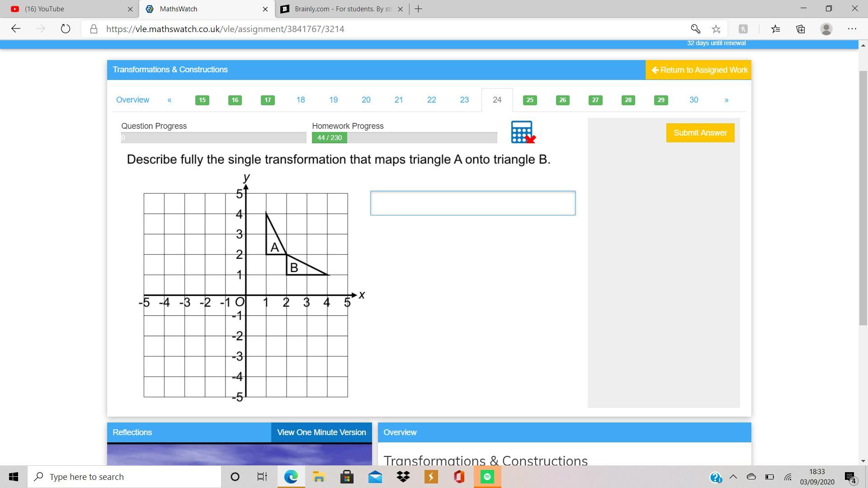The width and height of the screenshot is (868, 488).
Task: Open browser settings ellipsis menu
Action: click(x=852, y=29)
